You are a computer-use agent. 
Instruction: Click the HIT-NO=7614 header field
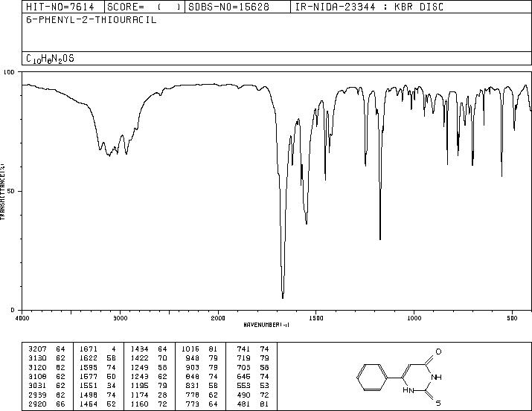[60, 7]
